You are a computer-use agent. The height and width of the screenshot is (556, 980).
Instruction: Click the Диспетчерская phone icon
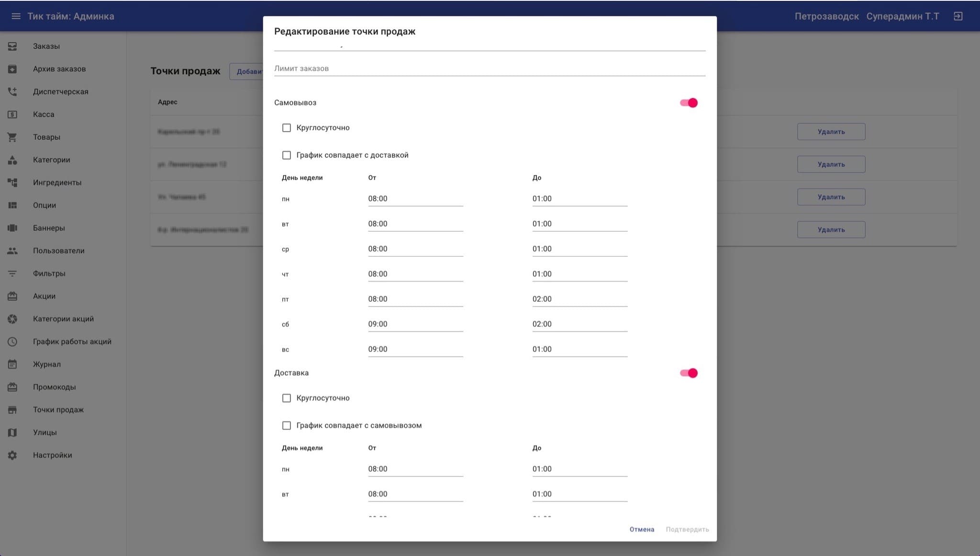point(12,91)
